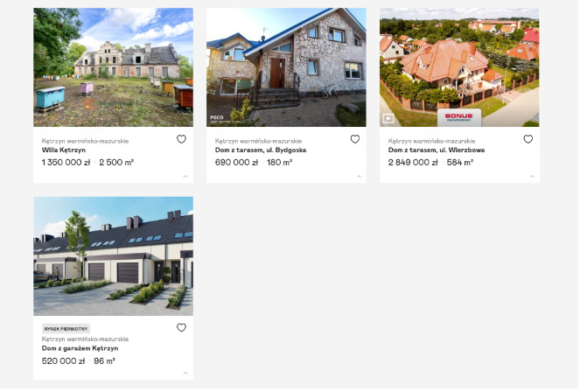Click the video play icon on Wierzbowa photo
Image resolution: width=580 pixels, height=392 pixels.
tap(388, 119)
